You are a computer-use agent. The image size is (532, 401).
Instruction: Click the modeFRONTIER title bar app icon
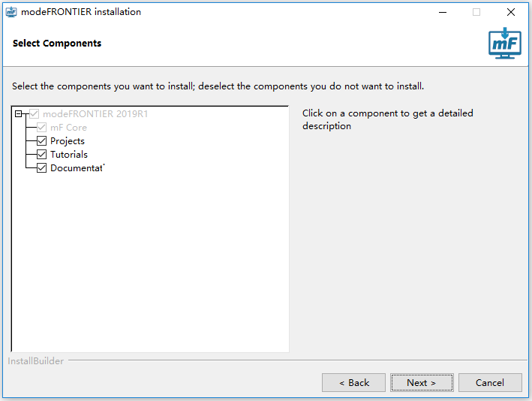click(11, 12)
